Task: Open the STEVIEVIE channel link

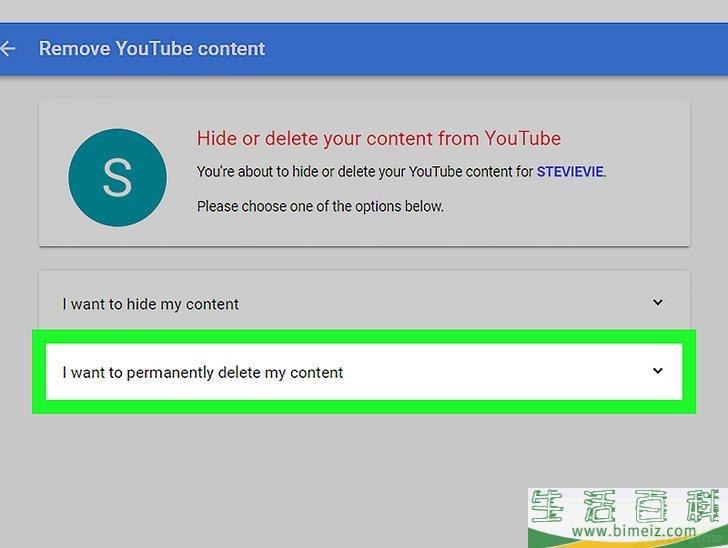Action: (x=570, y=172)
